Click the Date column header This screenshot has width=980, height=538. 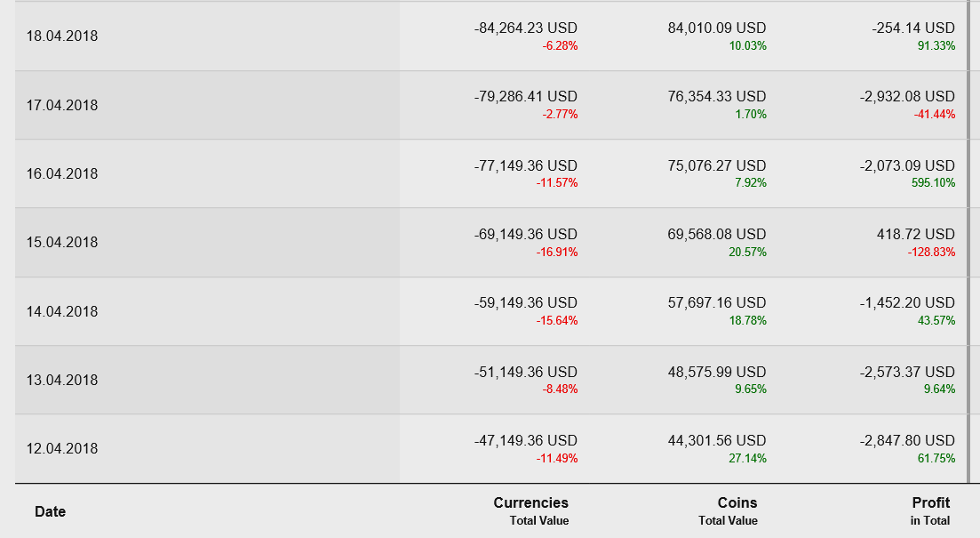tap(50, 511)
